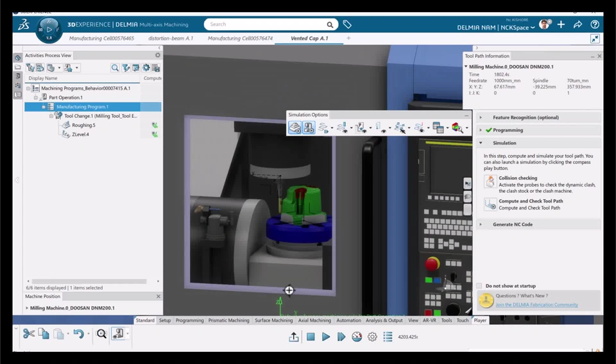Open player settings gear icon
The image size is (616, 364).
tap(372, 336)
